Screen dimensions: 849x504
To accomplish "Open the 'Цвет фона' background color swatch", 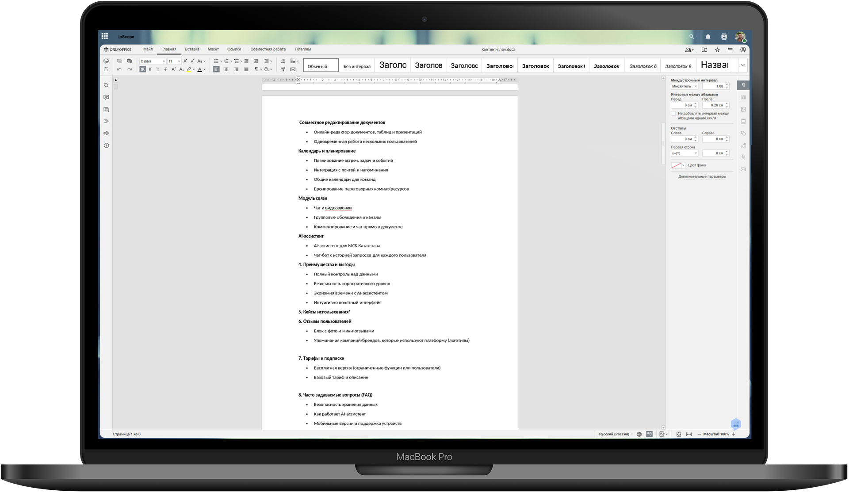I will tap(678, 165).
